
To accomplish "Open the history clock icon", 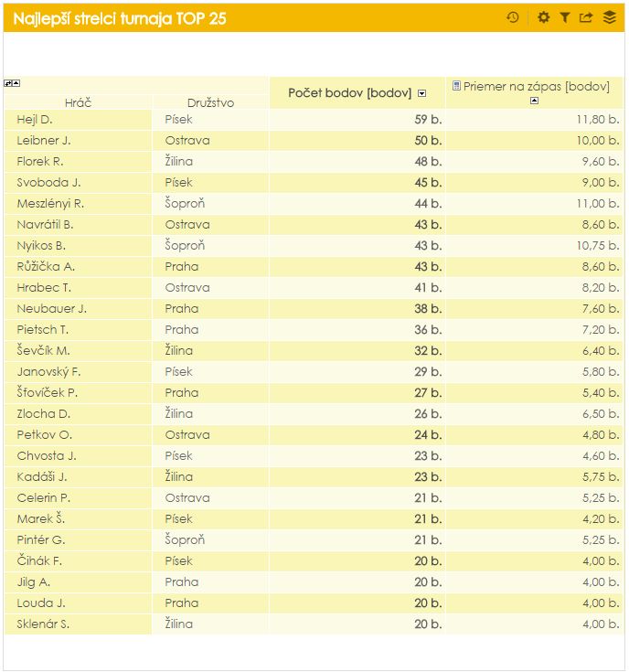I will point(513,17).
